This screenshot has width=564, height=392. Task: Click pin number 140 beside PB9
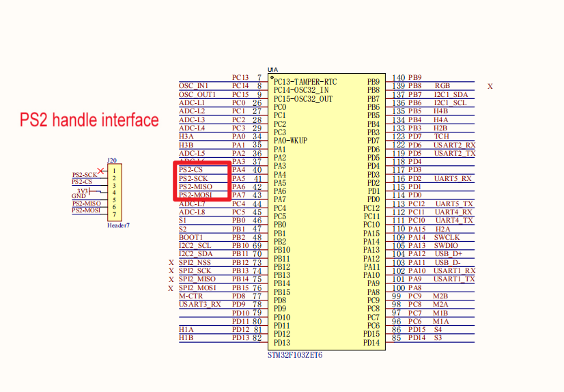click(399, 78)
